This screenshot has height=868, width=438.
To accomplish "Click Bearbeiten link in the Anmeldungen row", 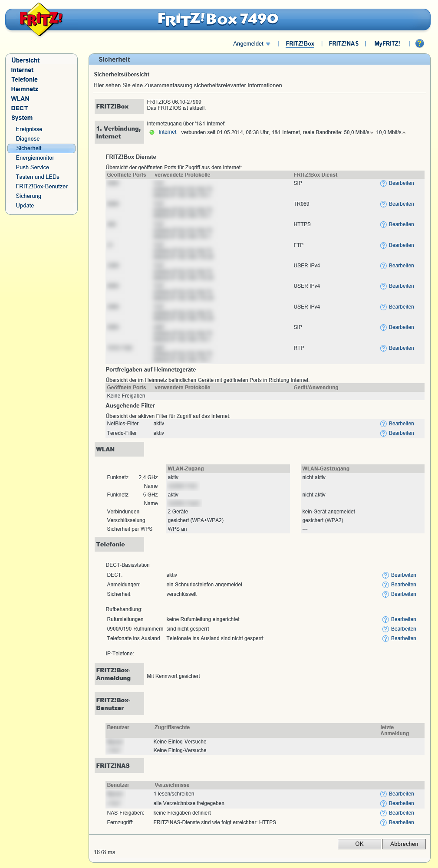I will click(x=404, y=585).
